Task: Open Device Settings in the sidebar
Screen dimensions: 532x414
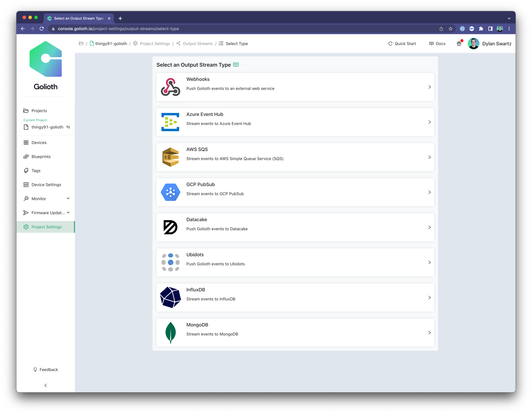Action: (x=42, y=184)
